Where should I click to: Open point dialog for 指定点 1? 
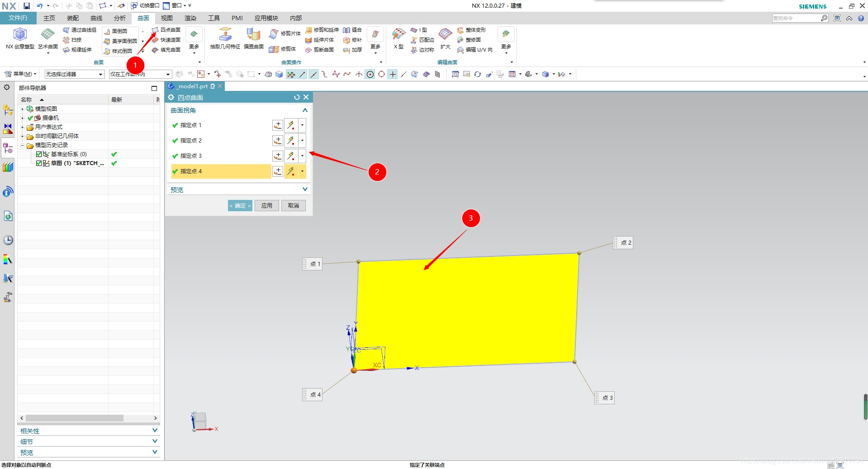(x=278, y=125)
